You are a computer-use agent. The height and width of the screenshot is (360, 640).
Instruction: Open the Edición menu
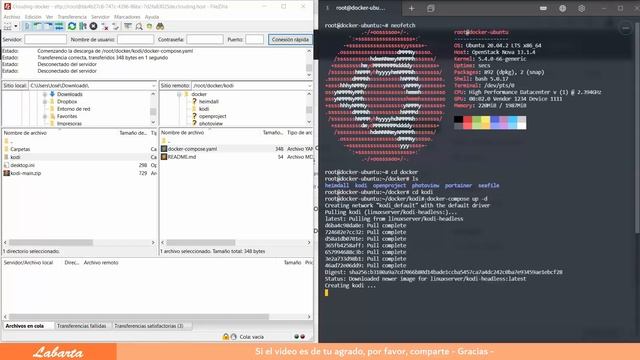click(33, 17)
